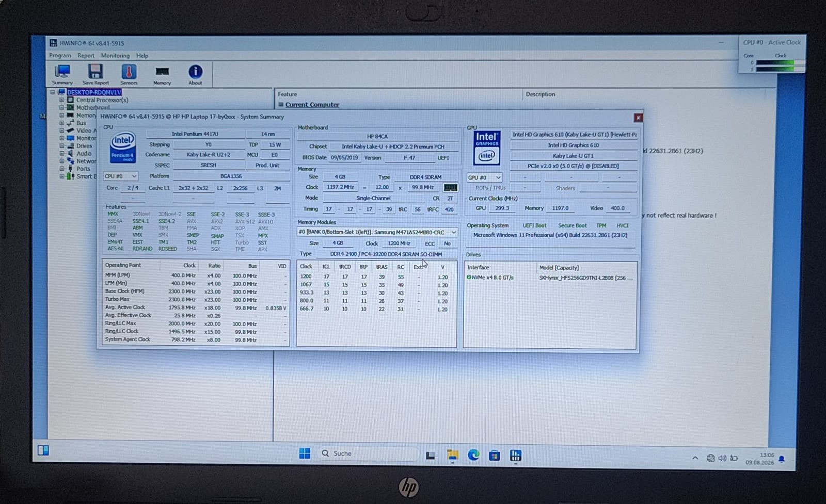Open the Report menu
The image size is (826, 504).
pos(86,56)
